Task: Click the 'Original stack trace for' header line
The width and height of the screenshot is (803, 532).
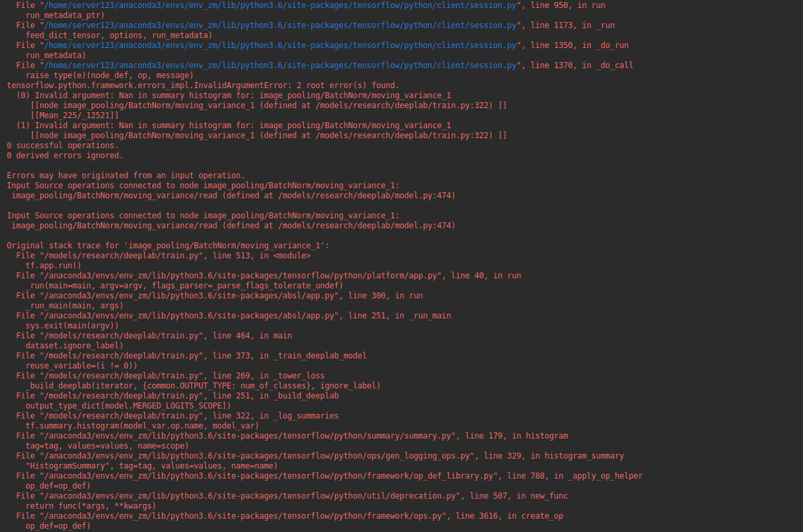Action: click(x=168, y=245)
